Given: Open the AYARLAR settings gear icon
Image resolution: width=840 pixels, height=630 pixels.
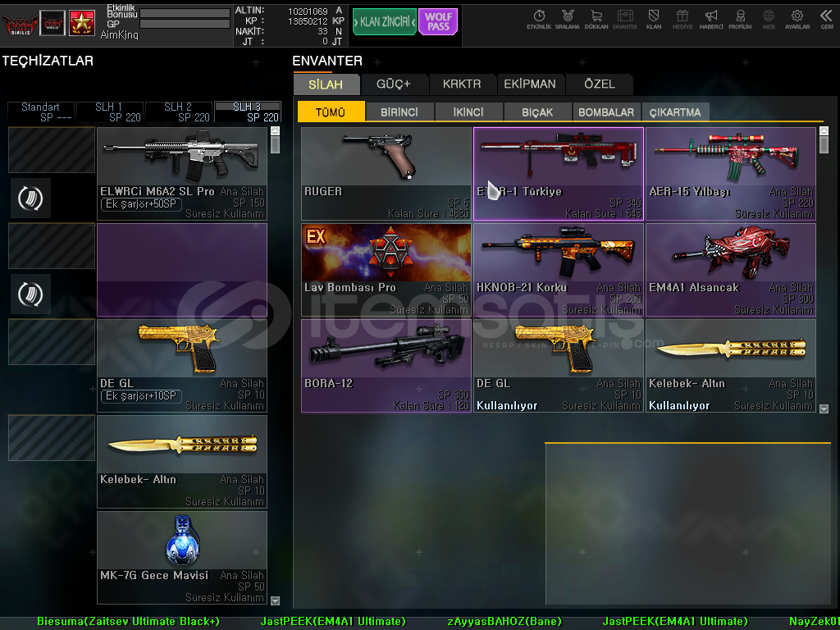Looking at the screenshot, I should [x=797, y=20].
